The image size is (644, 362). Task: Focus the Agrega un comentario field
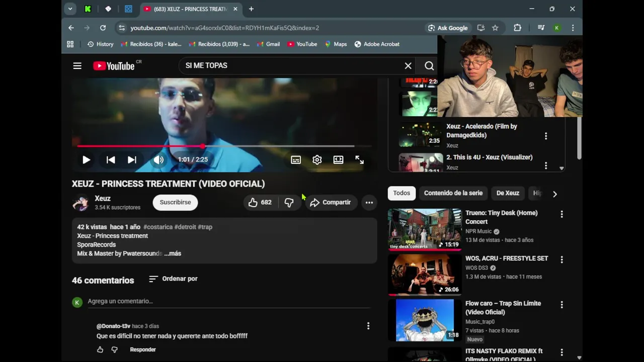point(229,301)
